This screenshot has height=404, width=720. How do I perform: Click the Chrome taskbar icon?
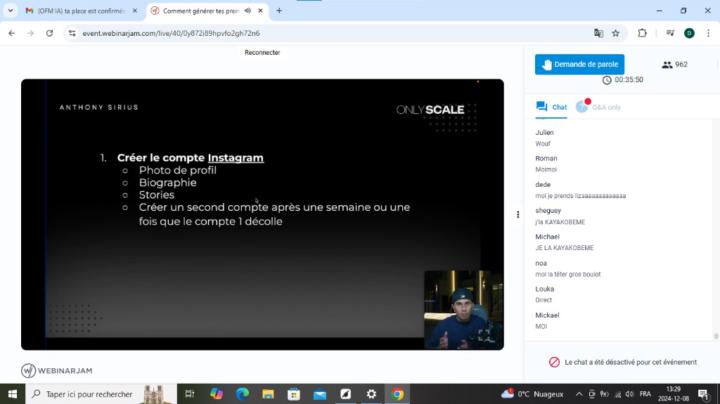[x=398, y=394]
